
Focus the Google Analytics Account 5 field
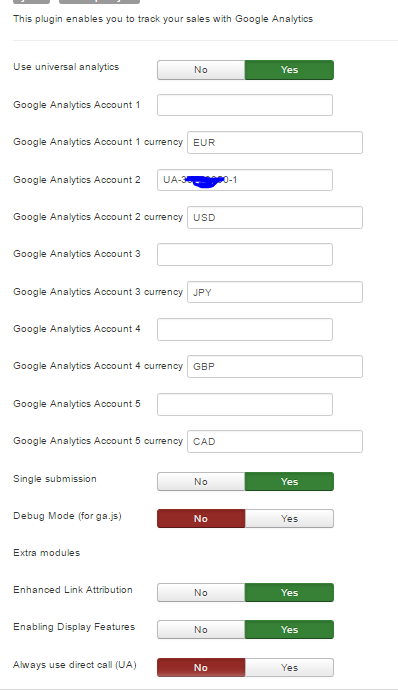pyautogui.click(x=245, y=404)
